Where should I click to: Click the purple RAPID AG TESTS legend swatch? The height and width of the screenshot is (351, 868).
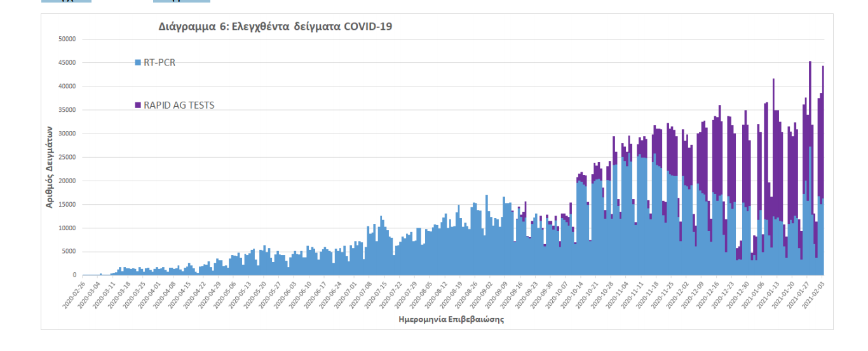[137, 106]
